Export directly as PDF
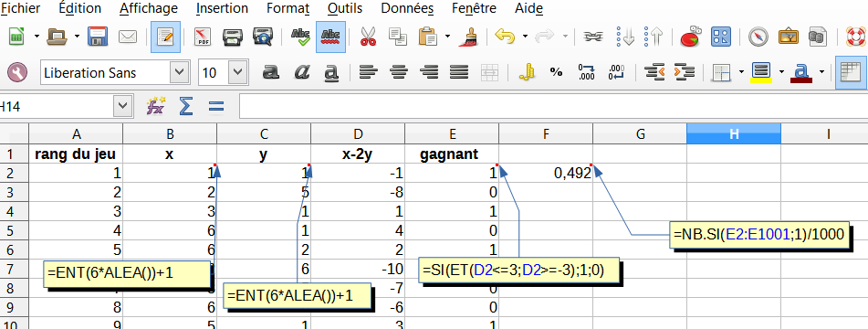868x329 pixels. [x=204, y=37]
